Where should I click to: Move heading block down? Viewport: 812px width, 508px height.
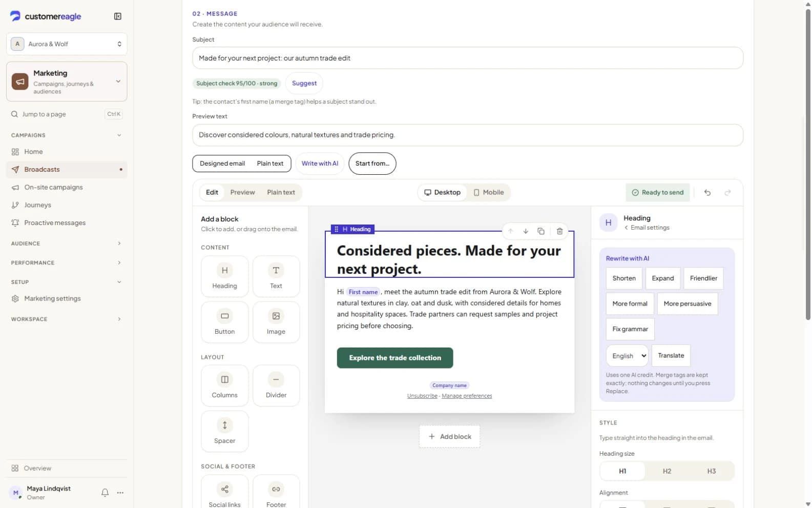coord(526,231)
